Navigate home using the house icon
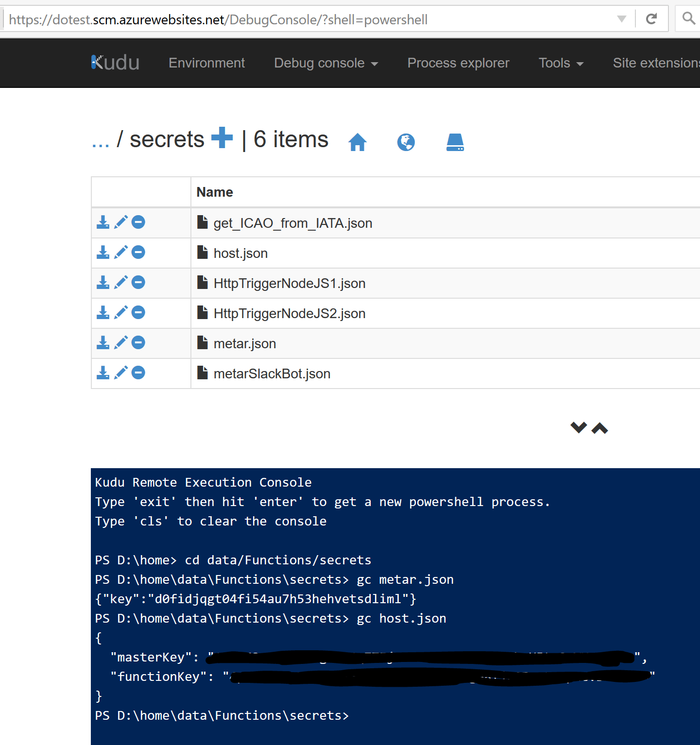The width and height of the screenshot is (700, 745). pos(358,142)
